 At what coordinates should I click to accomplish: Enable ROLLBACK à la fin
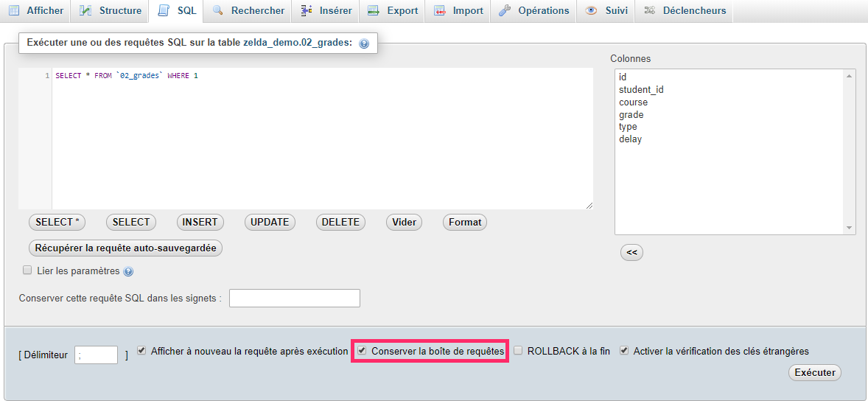pyautogui.click(x=518, y=351)
